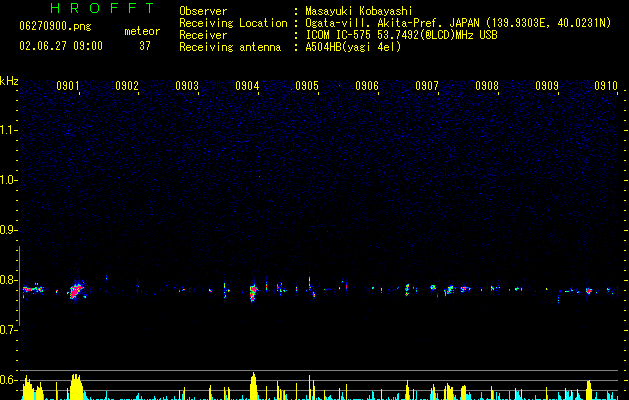This screenshot has height=400, width=629.
Task: Click the kHz axis unit label
Action: pos(9,81)
